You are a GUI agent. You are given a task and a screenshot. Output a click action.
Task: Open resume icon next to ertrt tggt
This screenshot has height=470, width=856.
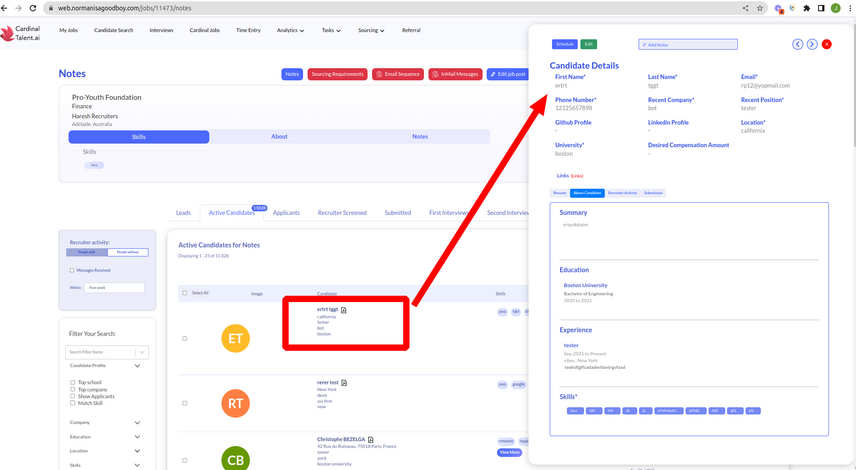[344, 310]
